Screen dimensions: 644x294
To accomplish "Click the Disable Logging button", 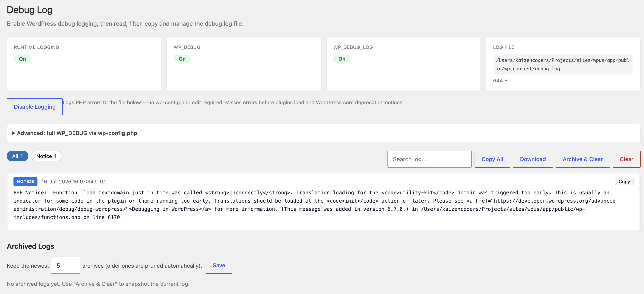I will coord(35,107).
